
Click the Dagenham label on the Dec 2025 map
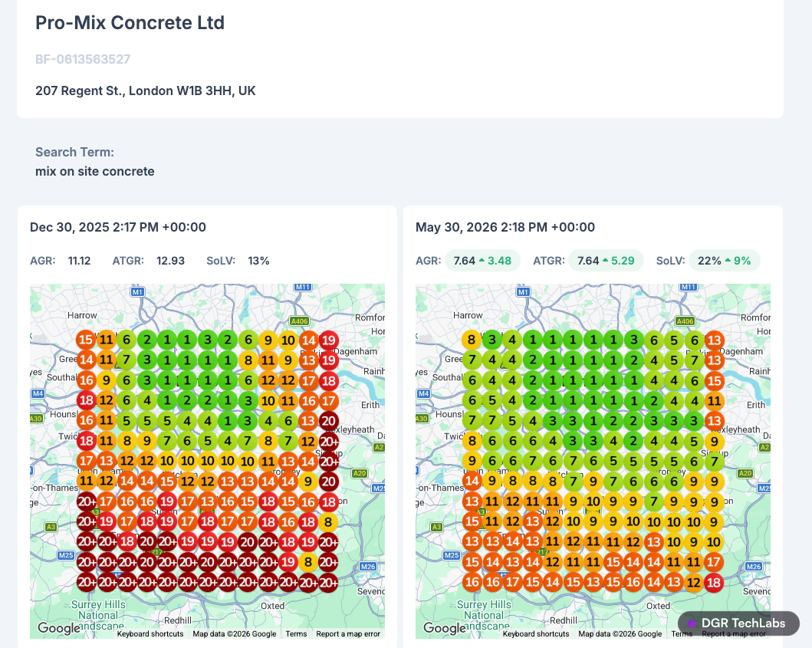pos(356,351)
